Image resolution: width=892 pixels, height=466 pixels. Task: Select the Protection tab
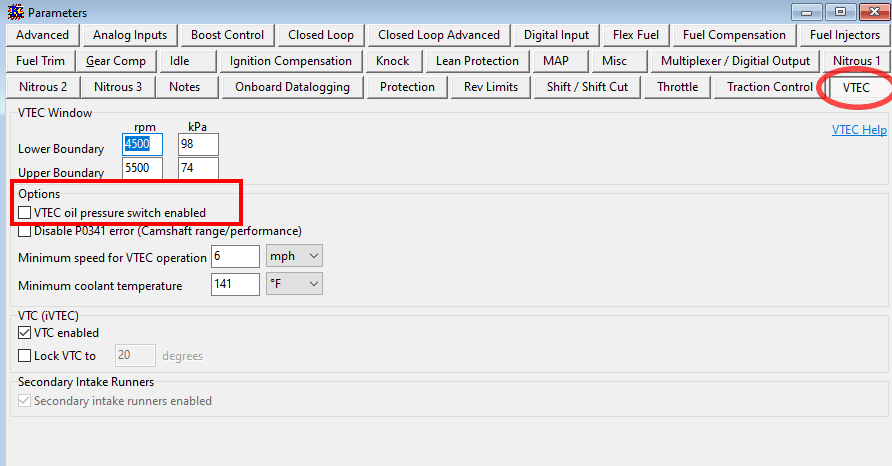point(407,88)
